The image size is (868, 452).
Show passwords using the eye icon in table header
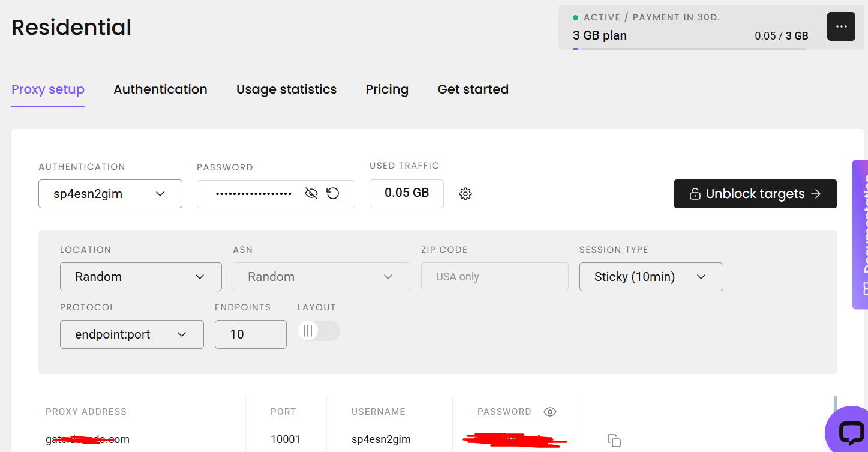click(x=550, y=412)
